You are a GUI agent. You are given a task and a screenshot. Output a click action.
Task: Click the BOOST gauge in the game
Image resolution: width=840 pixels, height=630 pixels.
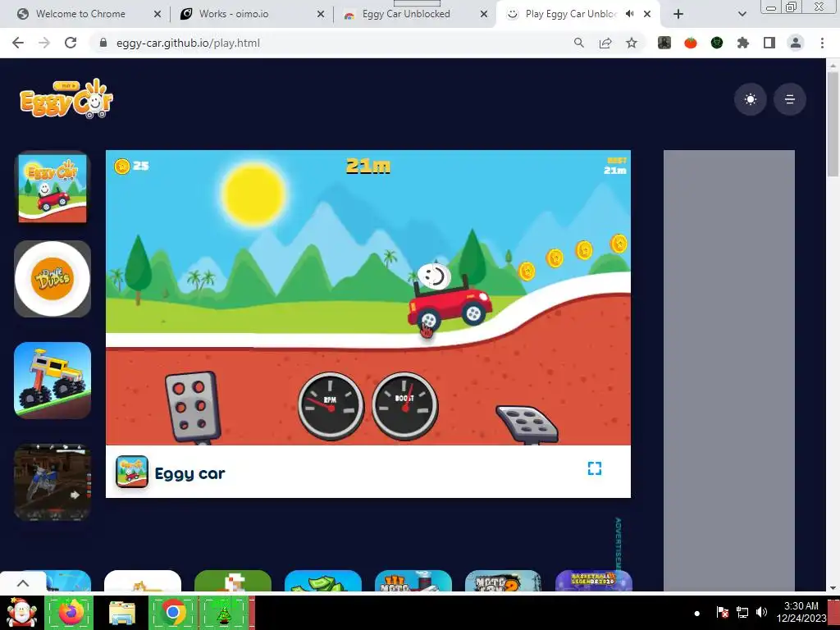405,406
